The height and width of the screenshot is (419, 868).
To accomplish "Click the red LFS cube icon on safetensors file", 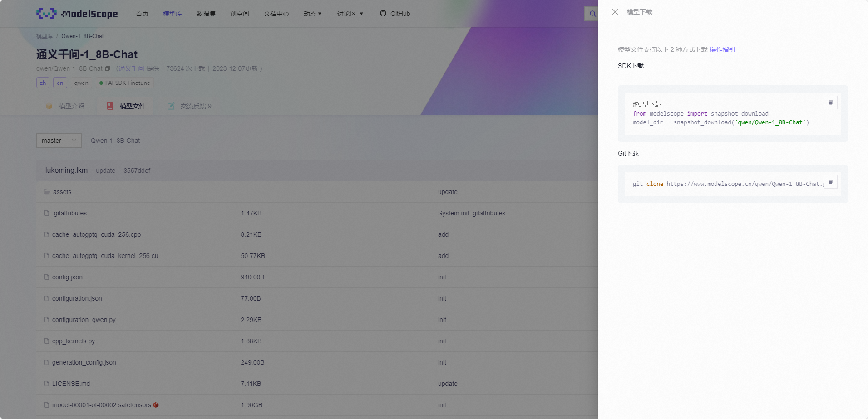I will (156, 405).
